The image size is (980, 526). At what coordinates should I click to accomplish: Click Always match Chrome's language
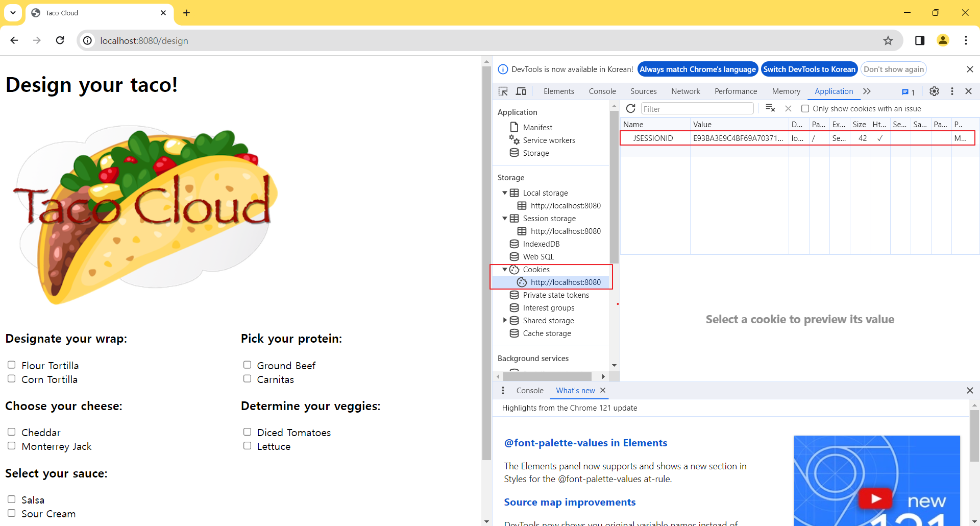click(698, 69)
